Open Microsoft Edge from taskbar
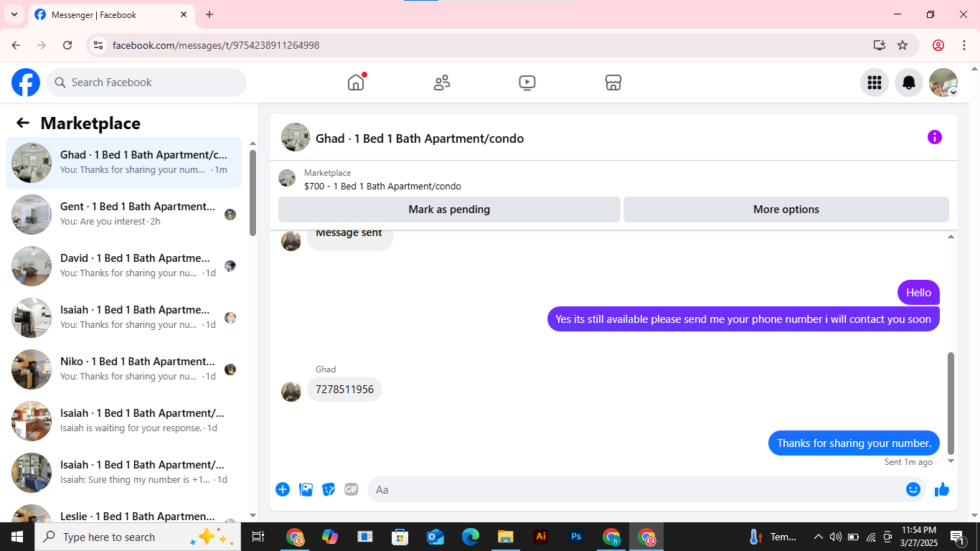This screenshot has height=551, width=980. pyautogui.click(x=470, y=537)
